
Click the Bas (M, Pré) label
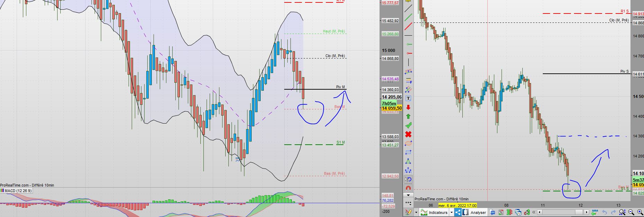pos(334,173)
